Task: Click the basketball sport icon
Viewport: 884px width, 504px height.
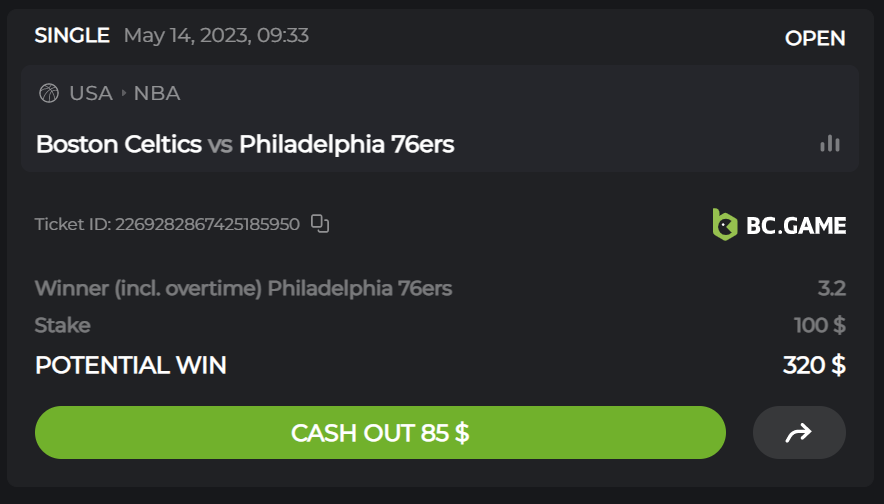Action: [x=48, y=93]
